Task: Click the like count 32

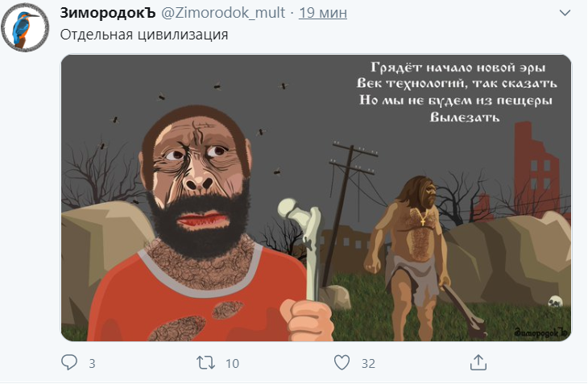Action: point(368,364)
